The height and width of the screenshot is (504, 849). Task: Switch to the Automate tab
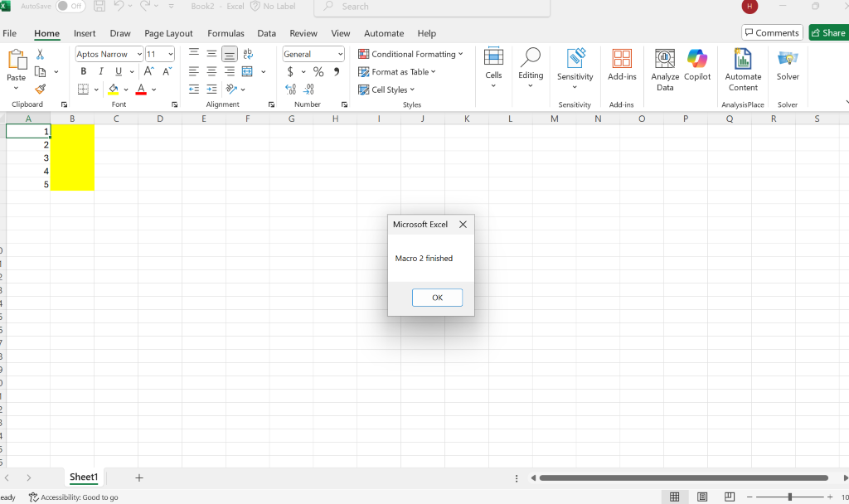(x=384, y=33)
